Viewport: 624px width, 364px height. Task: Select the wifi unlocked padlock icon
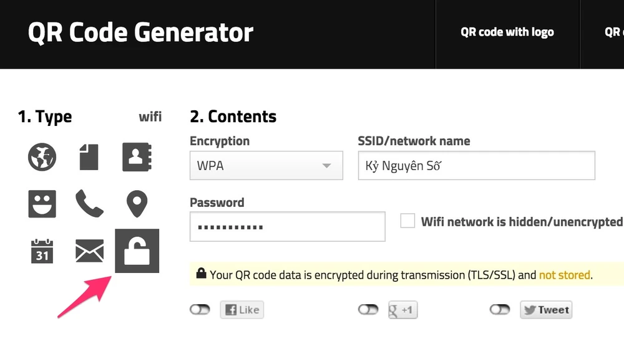click(137, 251)
